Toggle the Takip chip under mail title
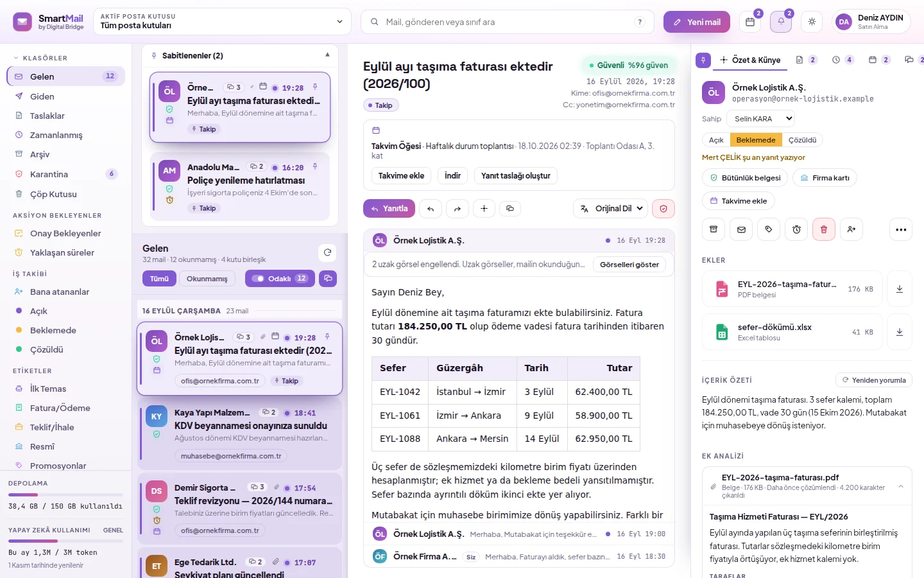924x578 pixels. 381,105
